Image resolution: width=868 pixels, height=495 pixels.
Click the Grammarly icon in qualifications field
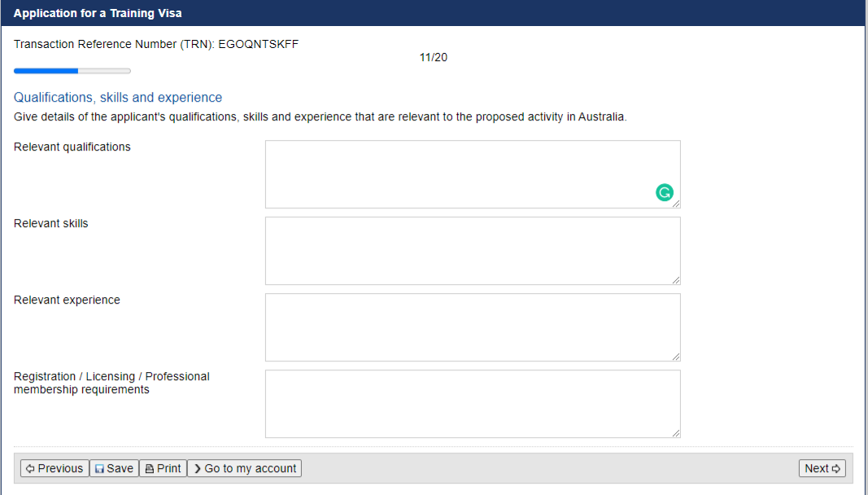point(665,193)
